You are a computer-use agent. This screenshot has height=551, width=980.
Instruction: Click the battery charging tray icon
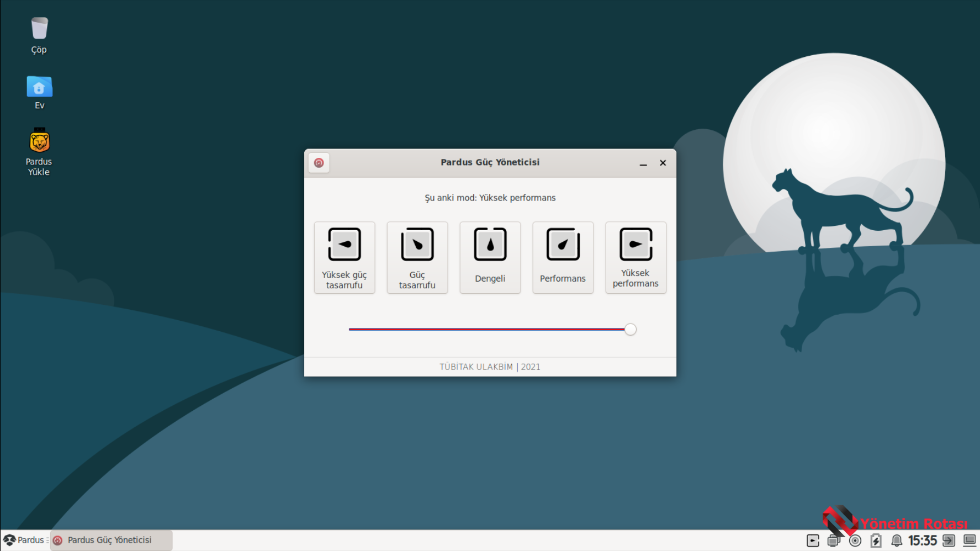(x=876, y=541)
